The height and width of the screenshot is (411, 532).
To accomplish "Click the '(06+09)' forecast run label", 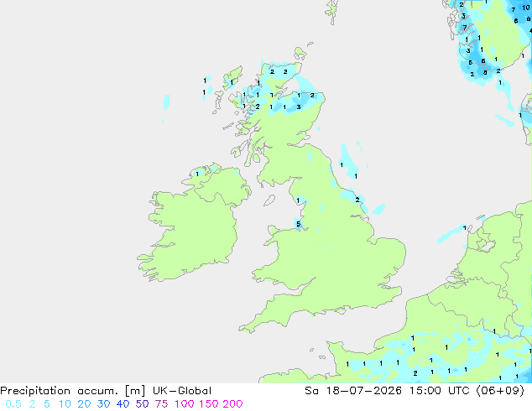I will [500, 391].
